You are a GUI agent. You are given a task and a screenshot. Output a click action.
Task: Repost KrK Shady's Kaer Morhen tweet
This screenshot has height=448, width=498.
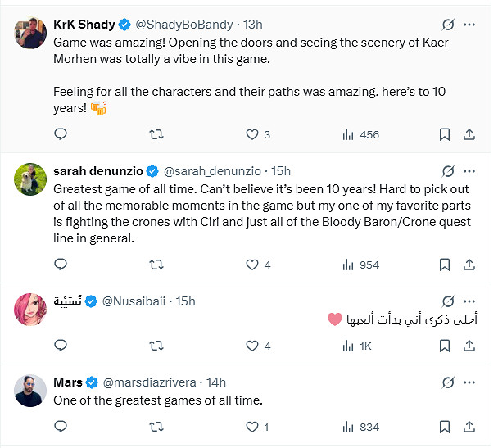tap(156, 134)
